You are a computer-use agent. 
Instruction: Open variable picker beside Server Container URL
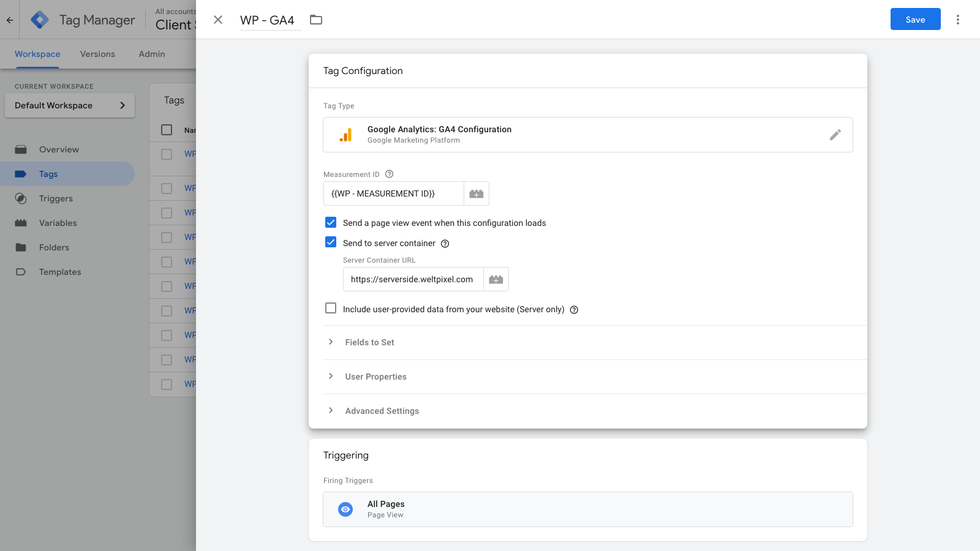(x=496, y=279)
